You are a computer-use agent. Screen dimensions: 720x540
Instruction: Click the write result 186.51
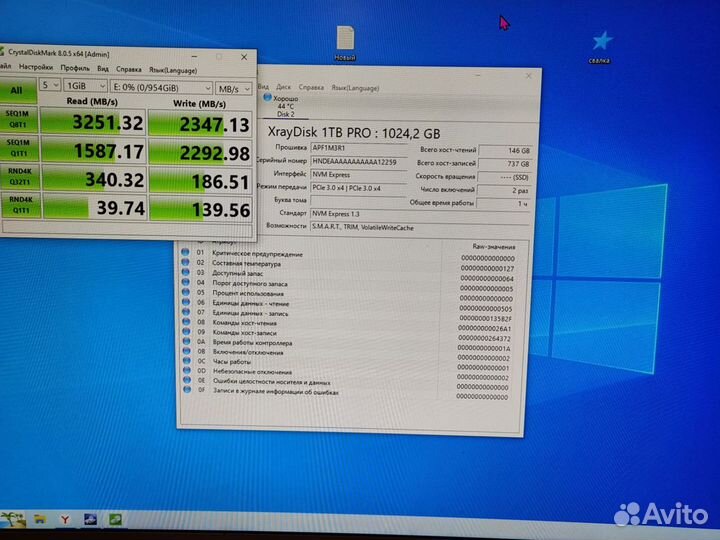(201, 181)
